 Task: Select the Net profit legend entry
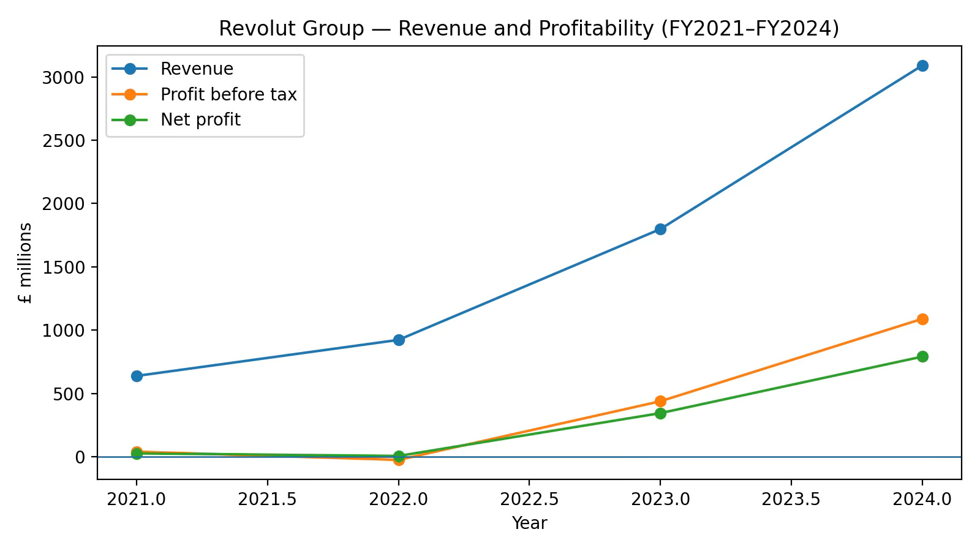click(x=176, y=119)
